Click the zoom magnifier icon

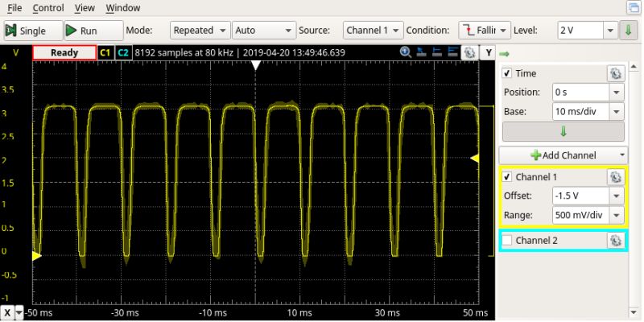(406, 52)
